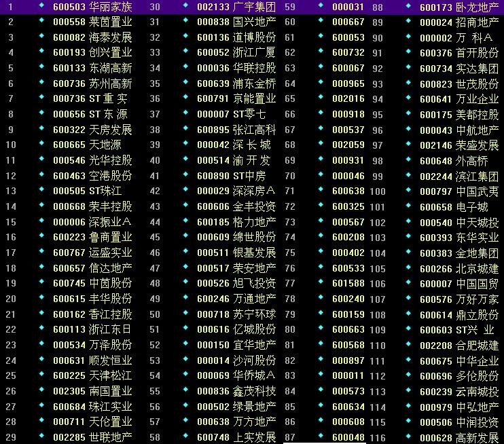Click the diamond marker next to 000002 万科A
This screenshot has height=444, width=504.
click(x=408, y=36)
